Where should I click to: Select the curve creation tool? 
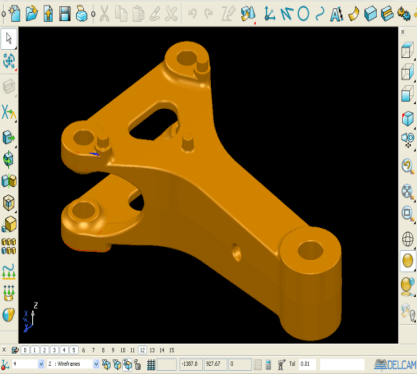click(320, 14)
